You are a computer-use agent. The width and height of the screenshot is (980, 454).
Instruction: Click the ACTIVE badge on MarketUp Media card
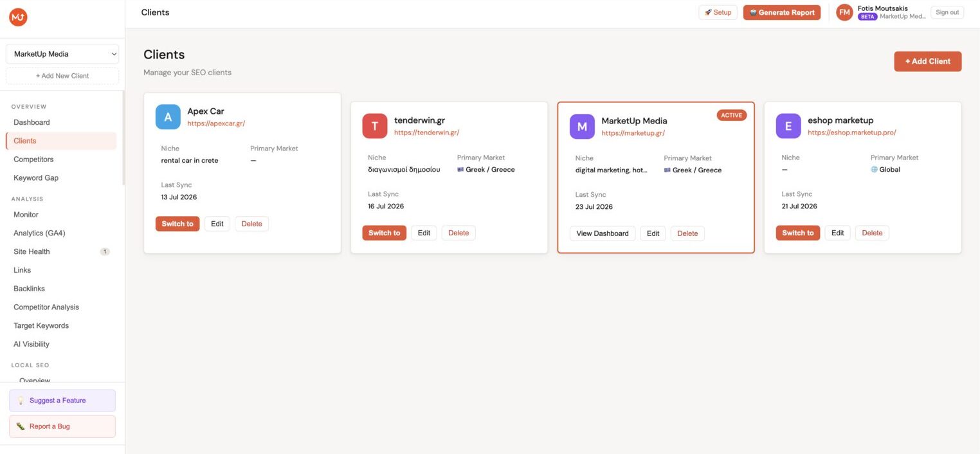pyautogui.click(x=732, y=115)
